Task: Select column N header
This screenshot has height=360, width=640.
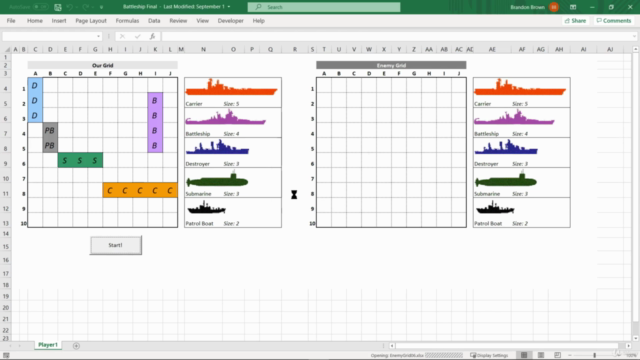Action: [203, 49]
